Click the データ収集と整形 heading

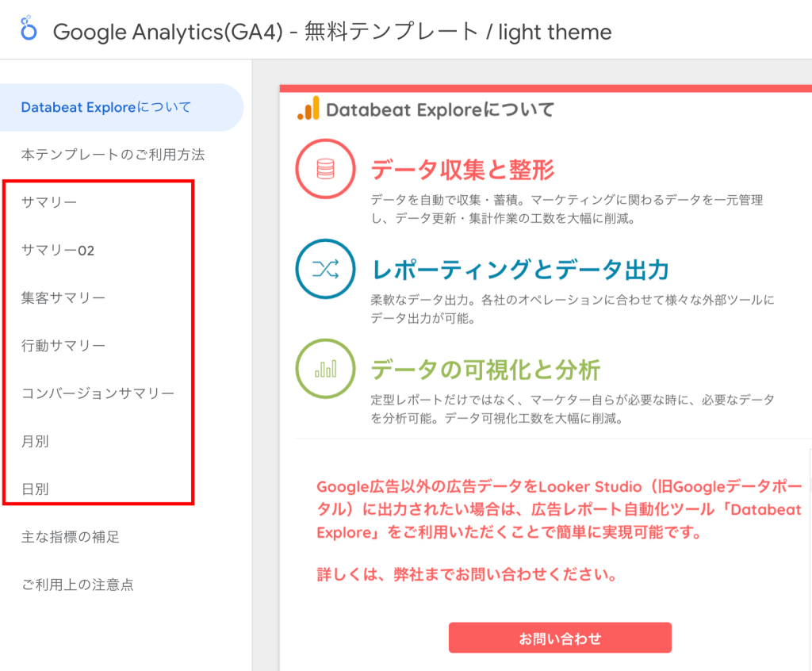coord(462,170)
